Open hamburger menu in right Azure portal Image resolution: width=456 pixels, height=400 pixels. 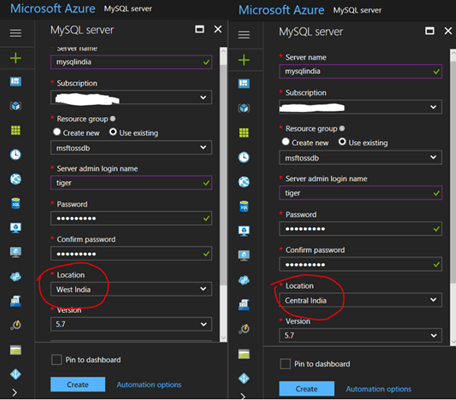coord(244,35)
